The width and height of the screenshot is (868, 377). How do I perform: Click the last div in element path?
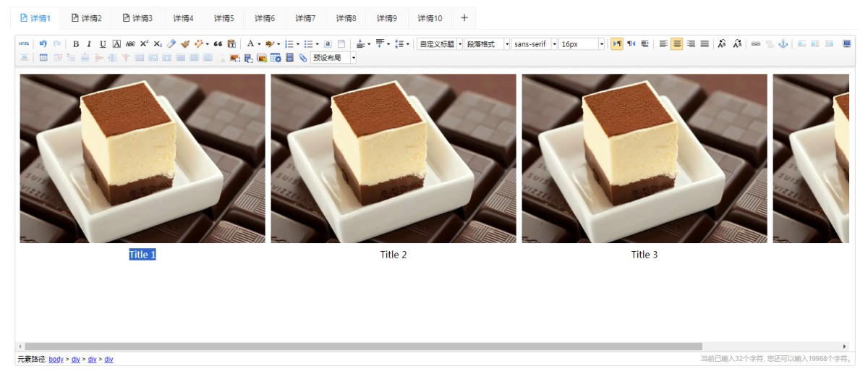point(109,359)
